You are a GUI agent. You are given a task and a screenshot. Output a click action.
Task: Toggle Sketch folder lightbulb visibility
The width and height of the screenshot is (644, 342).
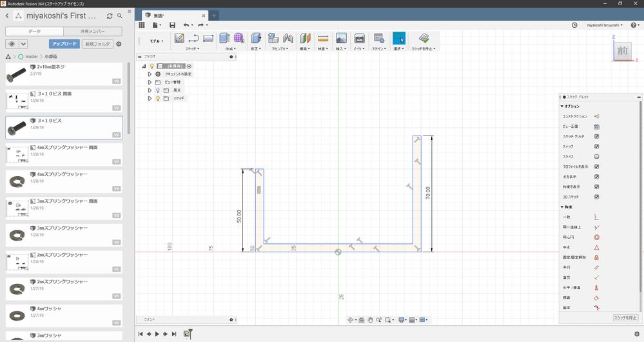158,98
